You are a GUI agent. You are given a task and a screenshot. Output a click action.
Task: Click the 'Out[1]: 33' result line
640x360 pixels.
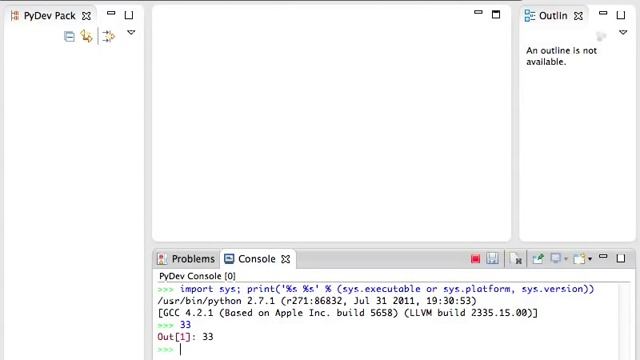tap(185, 337)
